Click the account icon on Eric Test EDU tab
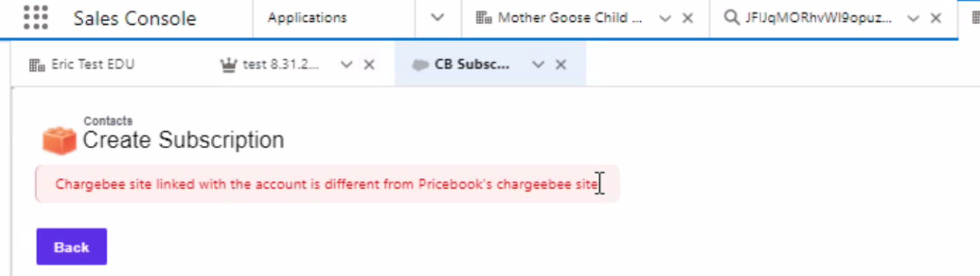Screen dimensions: 980x276 click(x=37, y=65)
